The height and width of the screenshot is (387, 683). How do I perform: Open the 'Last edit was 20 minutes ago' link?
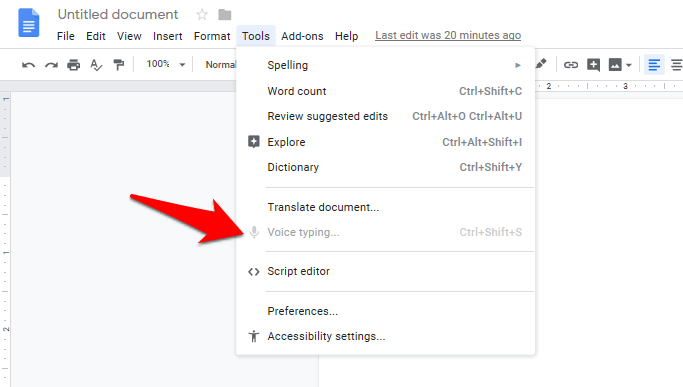point(448,35)
